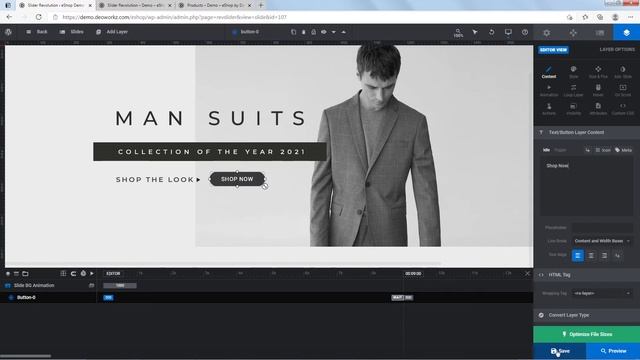Move layer up with the up arrow
The width and height of the screenshot is (640, 360).
pos(344,32)
